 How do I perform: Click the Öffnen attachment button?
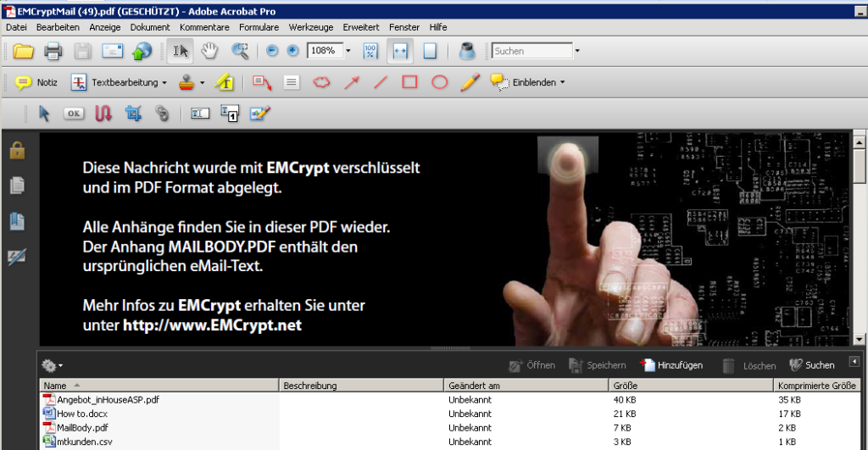[532, 365]
